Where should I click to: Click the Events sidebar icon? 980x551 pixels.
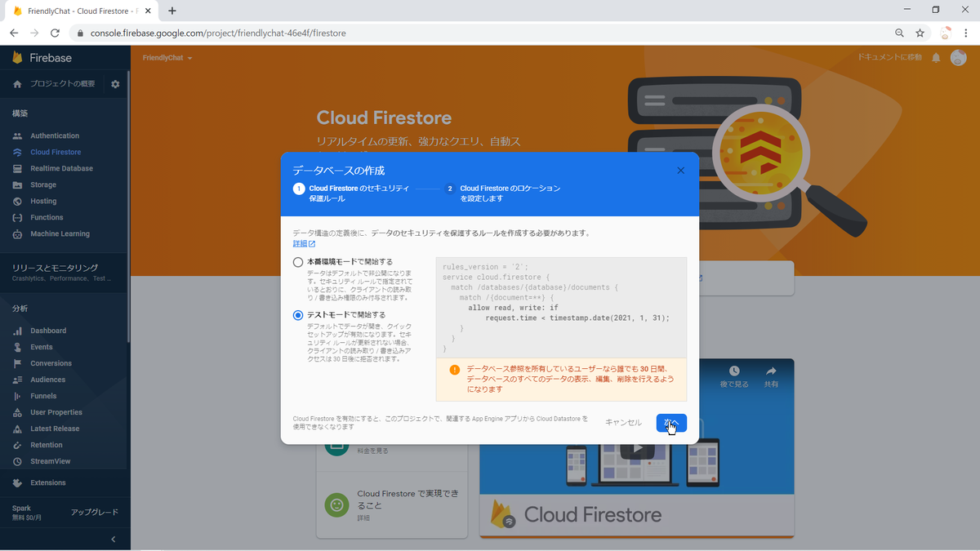(x=17, y=347)
